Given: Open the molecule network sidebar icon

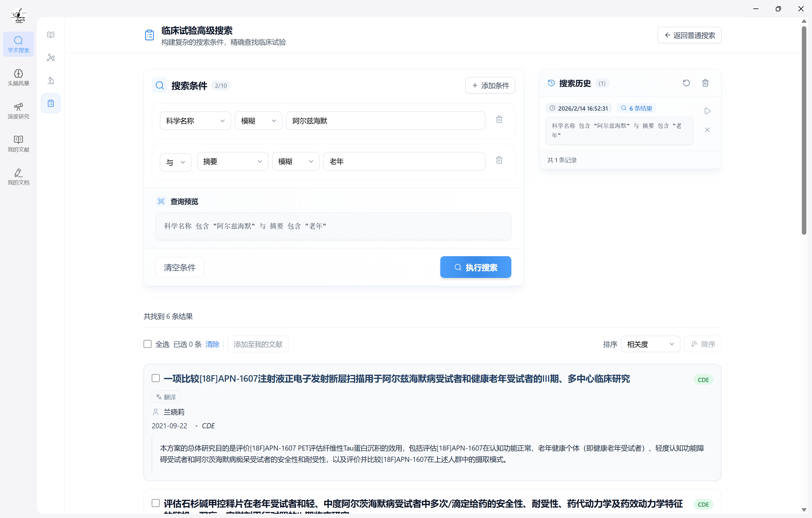Looking at the screenshot, I should [x=50, y=58].
